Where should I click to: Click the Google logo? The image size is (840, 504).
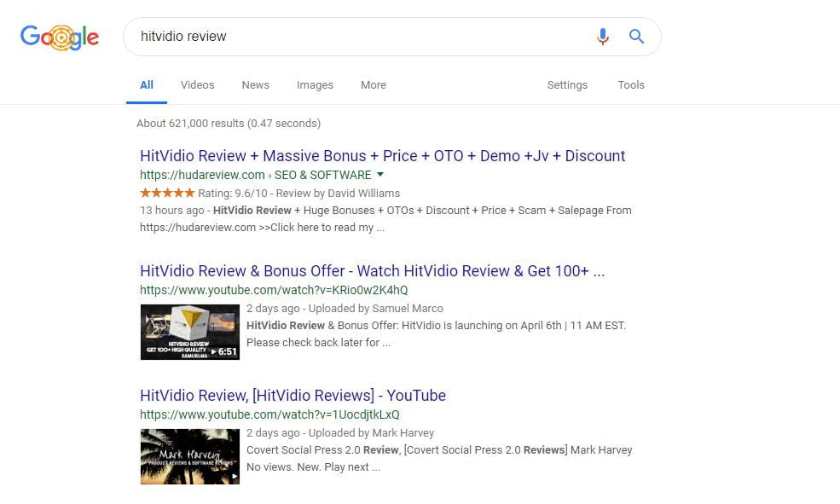tap(60, 37)
